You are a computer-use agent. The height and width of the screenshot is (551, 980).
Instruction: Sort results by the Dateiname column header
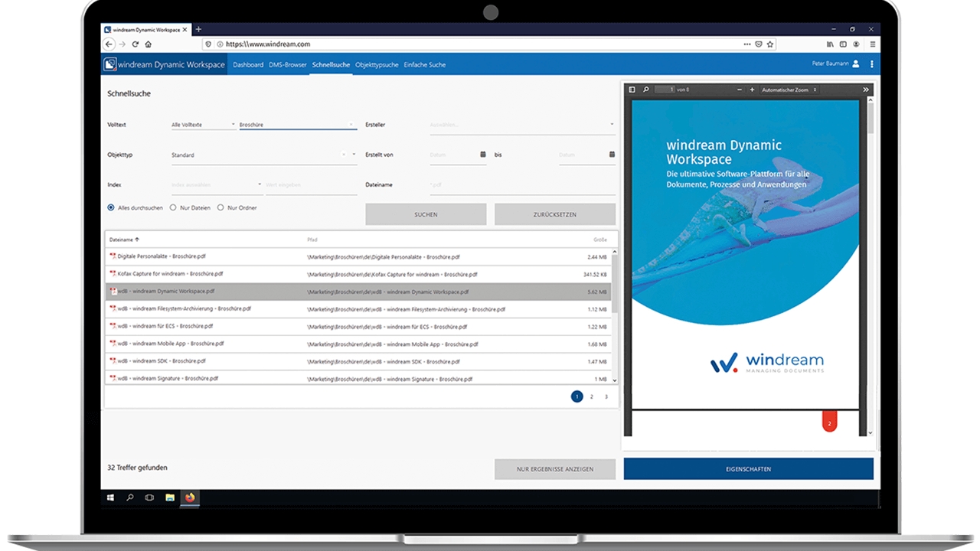[x=124, y=240]
